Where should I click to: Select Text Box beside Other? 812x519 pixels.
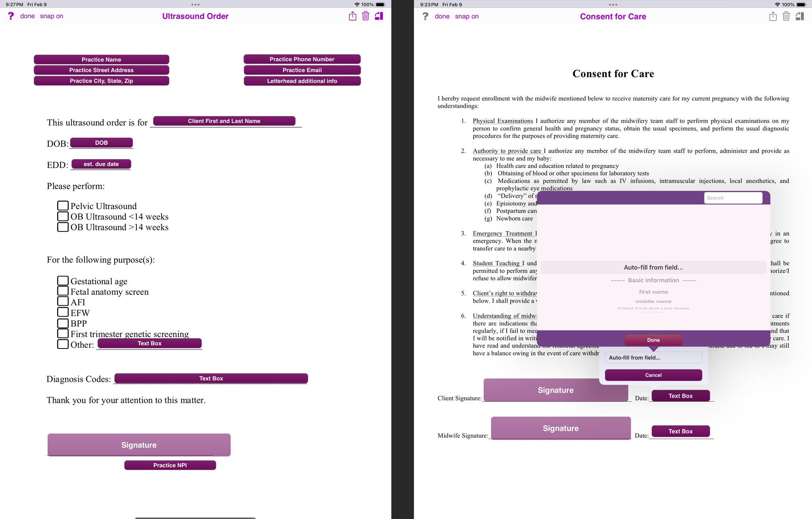[149, 343]
